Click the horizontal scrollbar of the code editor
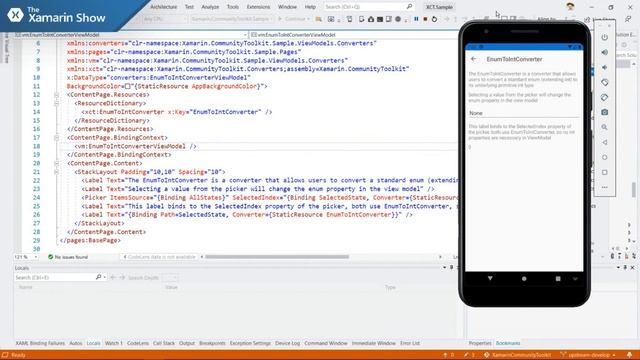 click(x=277, y=257)
